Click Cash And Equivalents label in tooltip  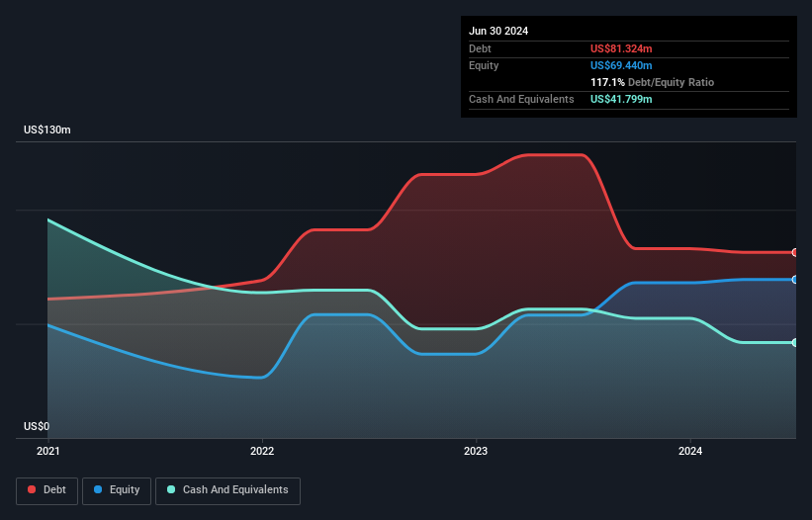[x=521, y=99]
